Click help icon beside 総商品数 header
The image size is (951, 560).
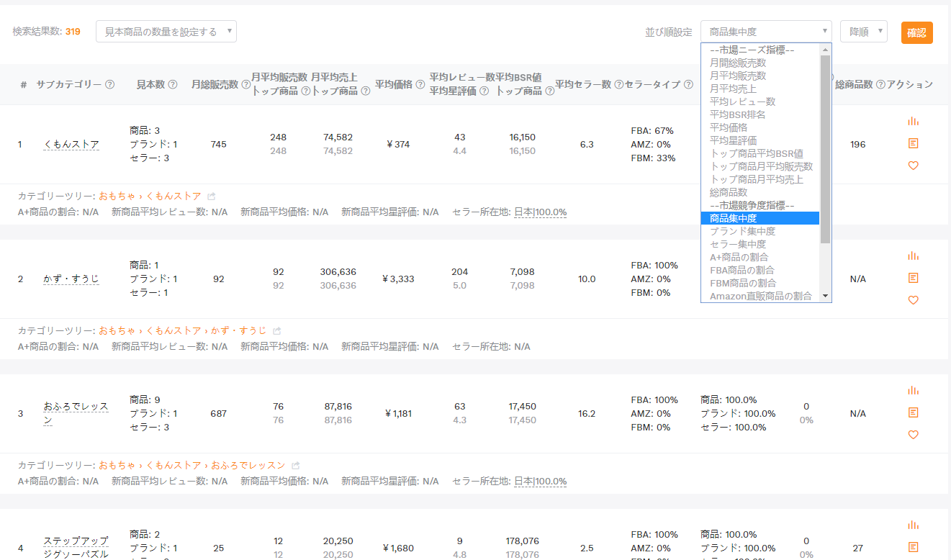pos(880,84)
